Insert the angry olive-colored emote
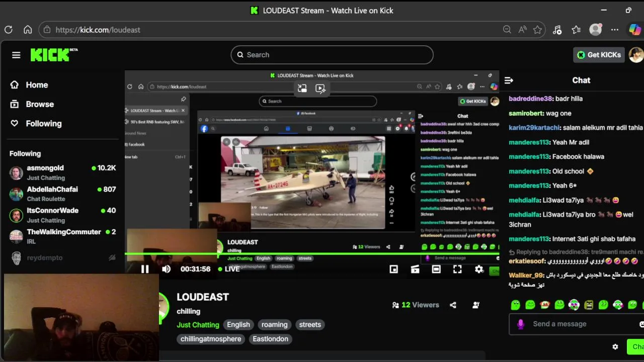 (x=589, y=305)
